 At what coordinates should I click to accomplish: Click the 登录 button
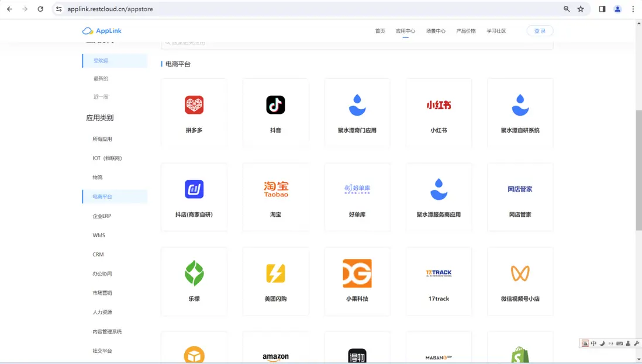[x=539, y=30]
